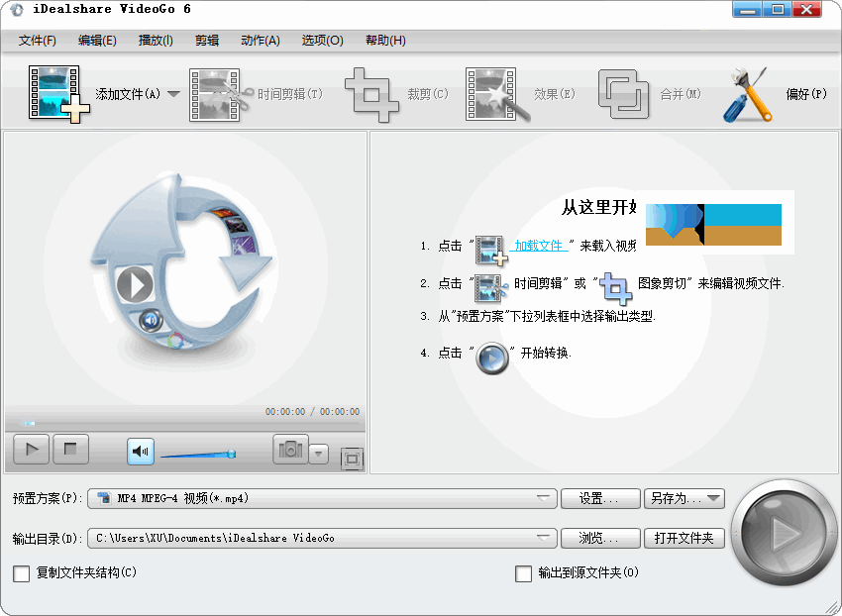Open the 帮助(H) menu
The image size is (842, 616).
click(385, 41)
